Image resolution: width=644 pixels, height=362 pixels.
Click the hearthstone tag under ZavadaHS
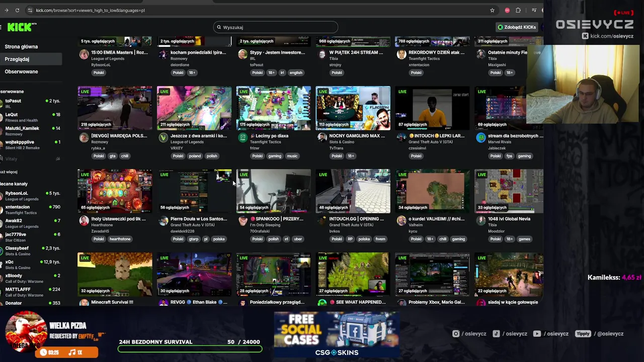pyautogui.click(x=120, y=239)
